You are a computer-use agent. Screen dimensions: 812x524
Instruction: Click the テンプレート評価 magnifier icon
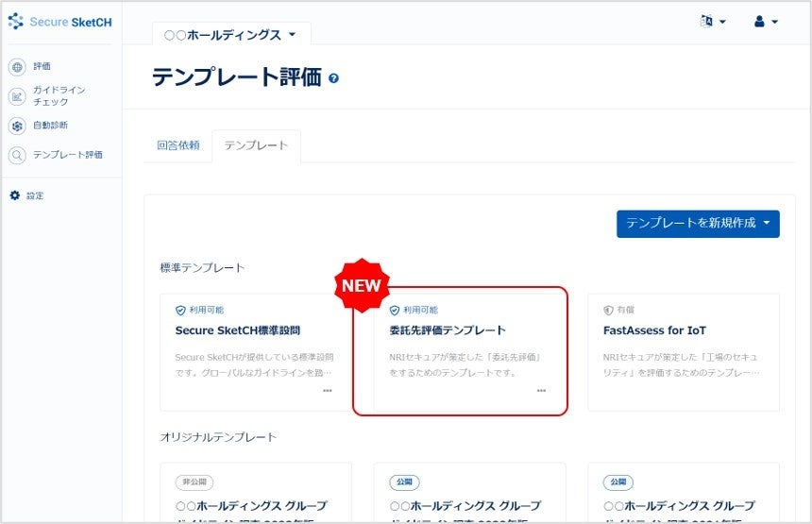(x=17, y=155)
